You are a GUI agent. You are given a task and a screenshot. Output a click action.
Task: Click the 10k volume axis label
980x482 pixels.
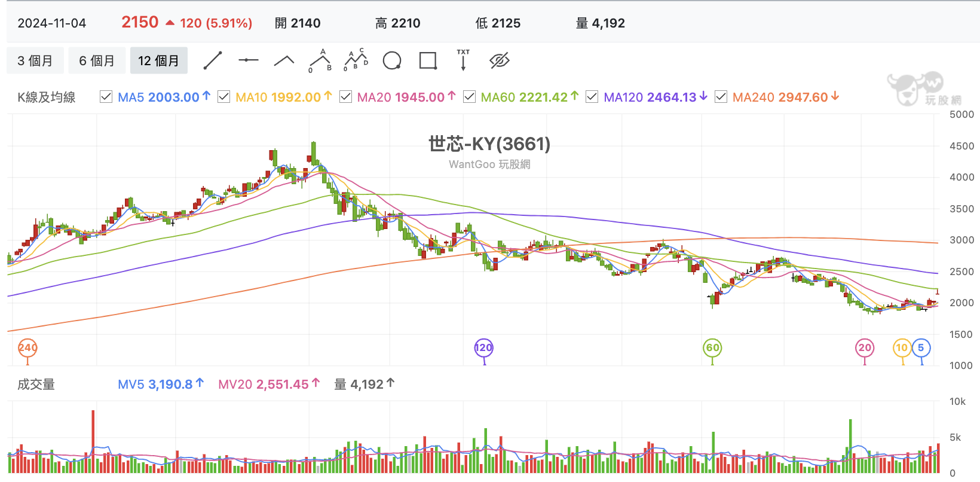pyautogui.click(x=957, y=401)
